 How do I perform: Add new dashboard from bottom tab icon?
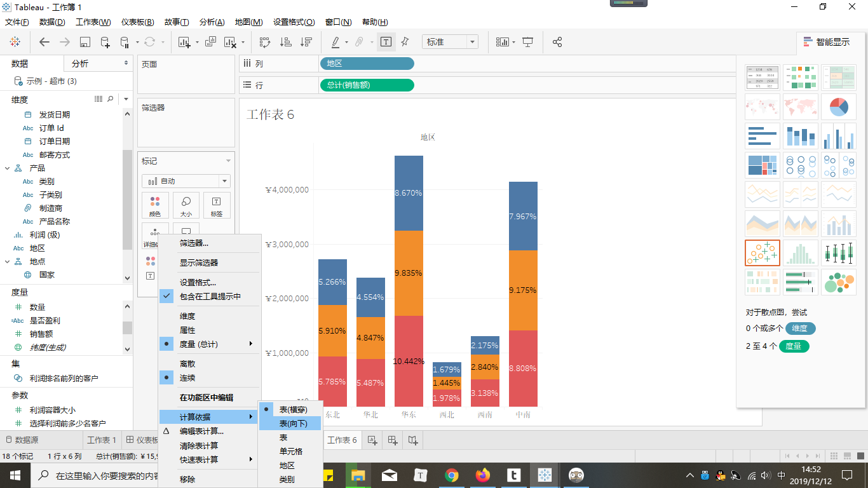[393, 440]
